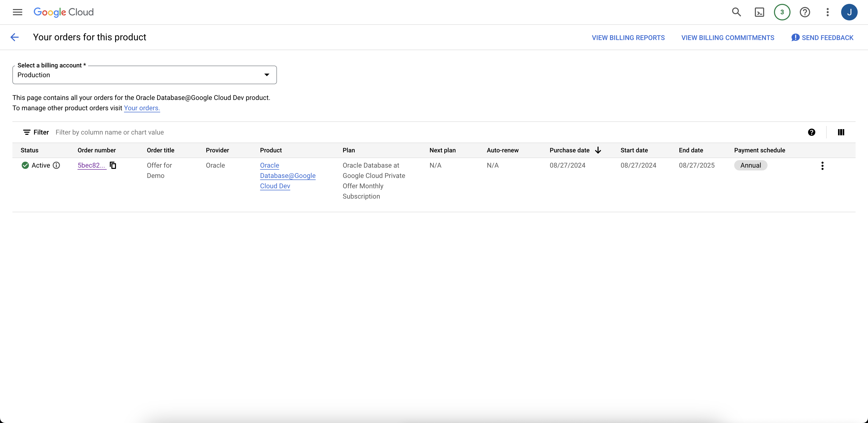The height and width of the screenshot is (423, 868).
Task: Follow the Your orders link
Action: [x=142, y=108]
